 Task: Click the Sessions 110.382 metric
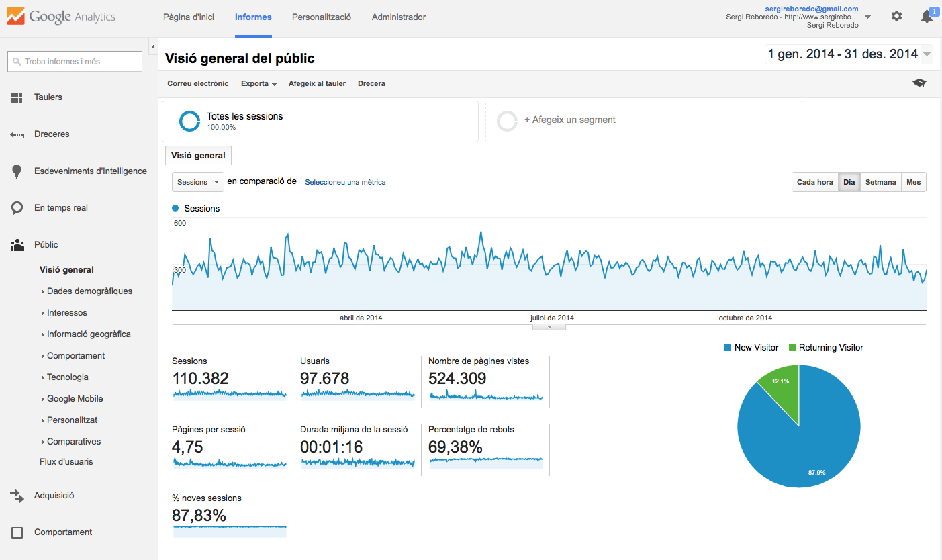pyautogui.click(x=230, y=379)
